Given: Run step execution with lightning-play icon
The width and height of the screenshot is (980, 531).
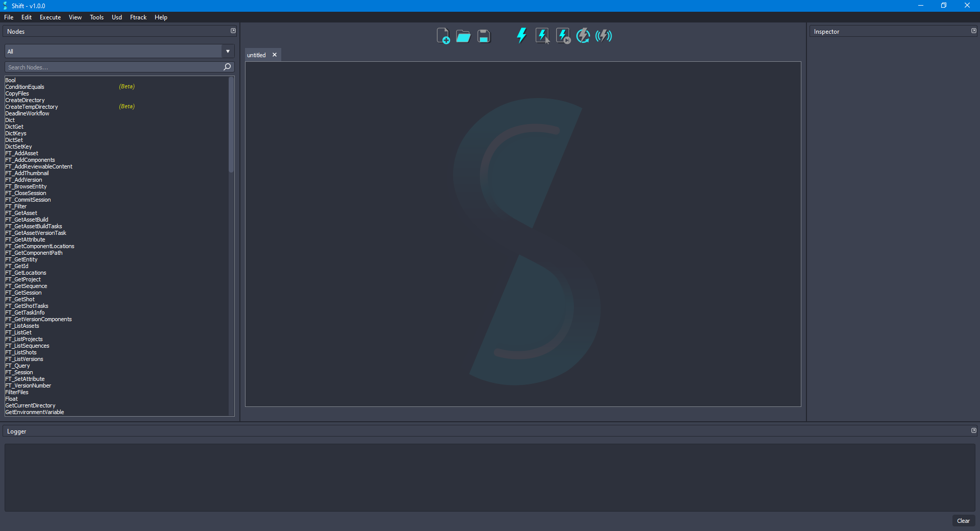Looking at the screenshot, I should 562,36.
